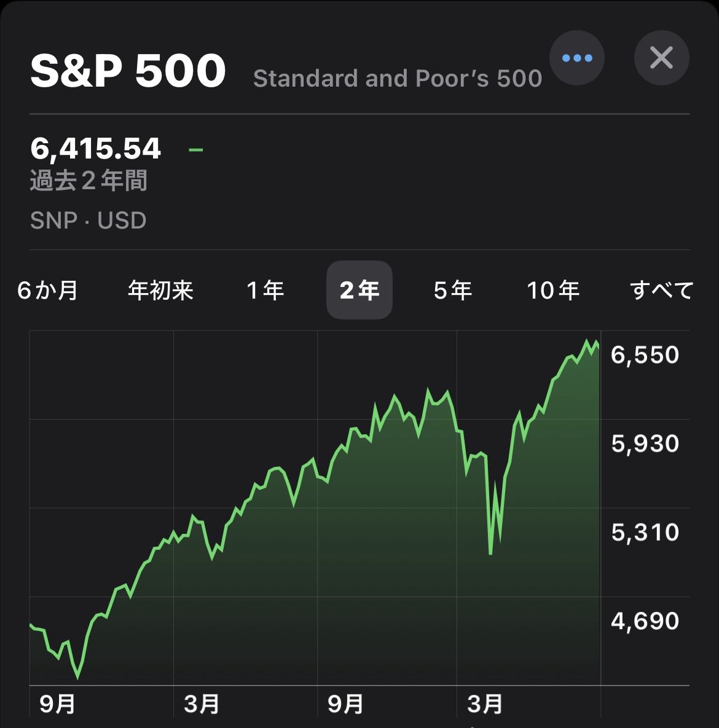Viewport: 719px width, 728px height.
Task: Tap the 5,310 y-axis label
Action: coord(645,532)
